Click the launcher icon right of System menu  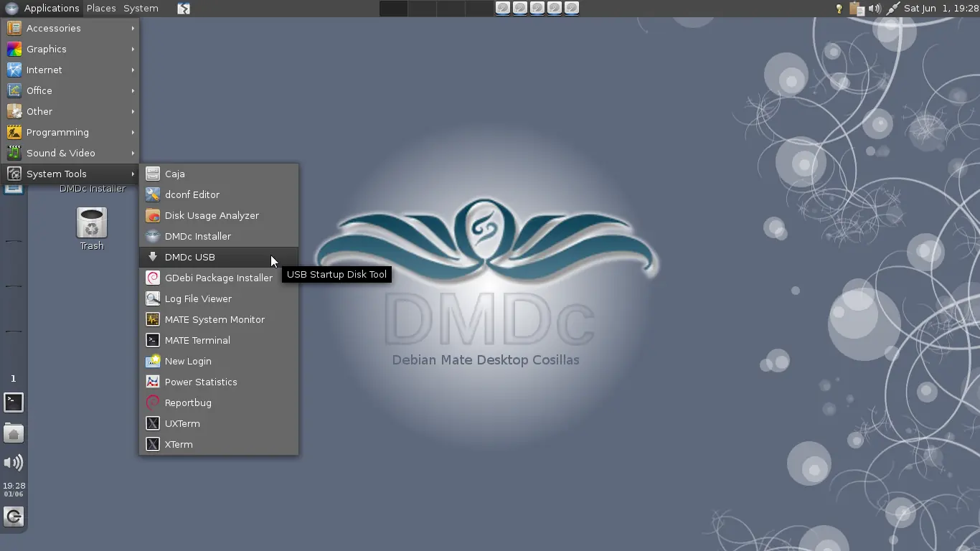(x=184, y=9)
